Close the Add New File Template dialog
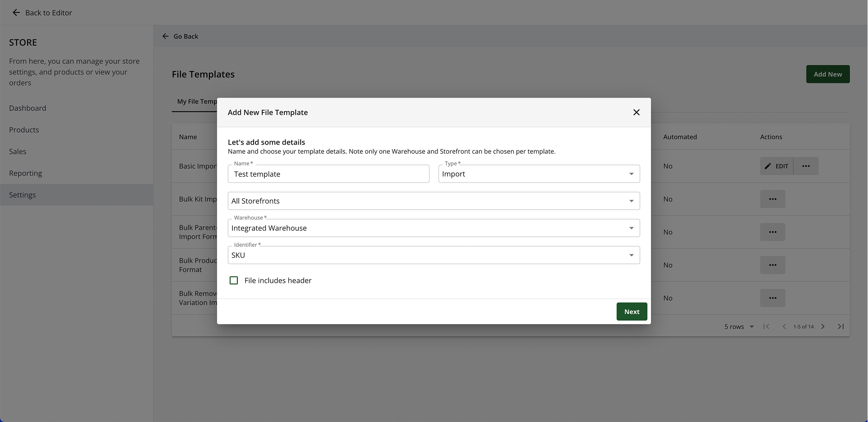 coord(636,113)
